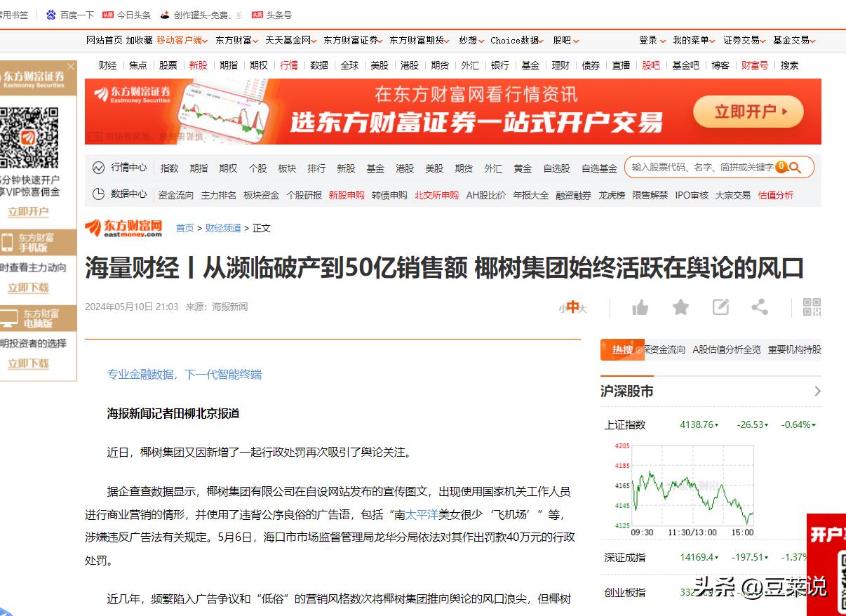Go to 财经频道 breadcrumb
846x616 pixels.
(223, 228)
